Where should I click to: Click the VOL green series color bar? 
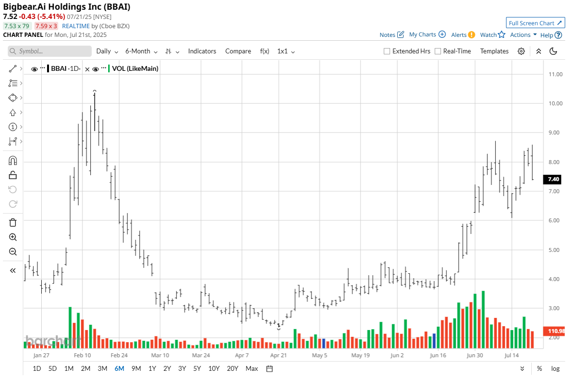point(109,68)
